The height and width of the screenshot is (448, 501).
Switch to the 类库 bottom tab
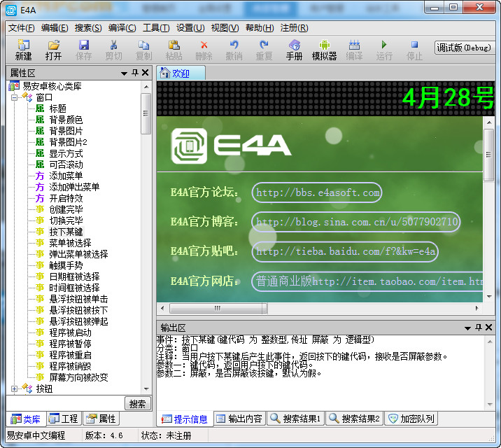click(x=26, y=419)
